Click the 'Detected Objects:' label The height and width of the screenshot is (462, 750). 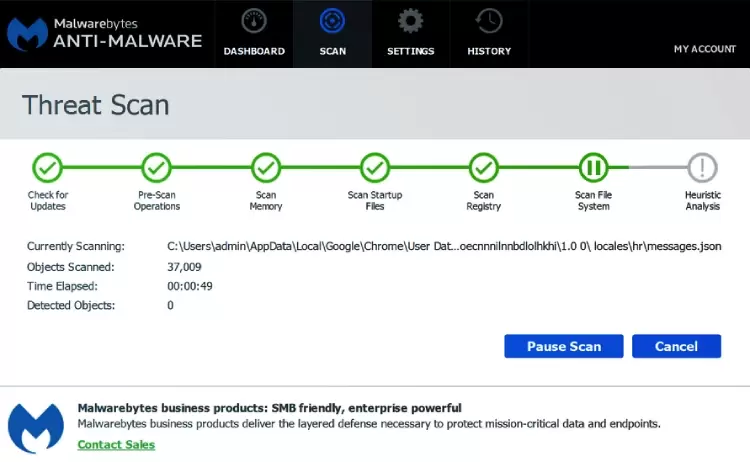[71, 305]
